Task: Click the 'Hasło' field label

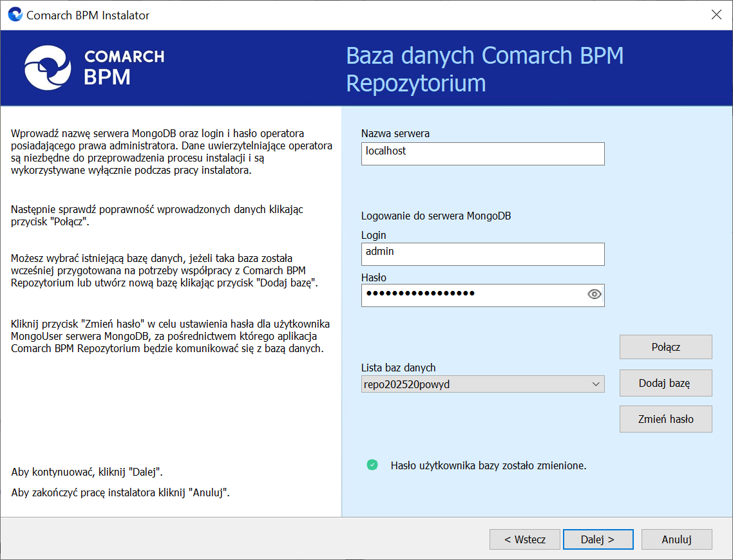Action: [x=374, y=277]
